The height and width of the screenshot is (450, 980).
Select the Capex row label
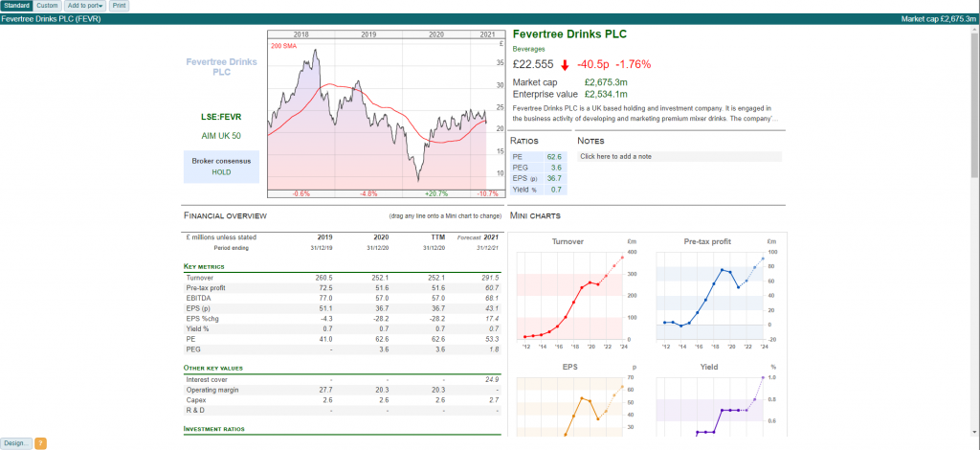pyautogui.click(x=195, y=400)
